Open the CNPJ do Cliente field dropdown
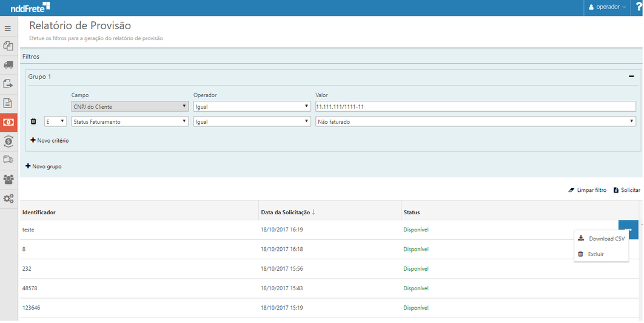Screen dimensions: 644x323 coord(129,107)
